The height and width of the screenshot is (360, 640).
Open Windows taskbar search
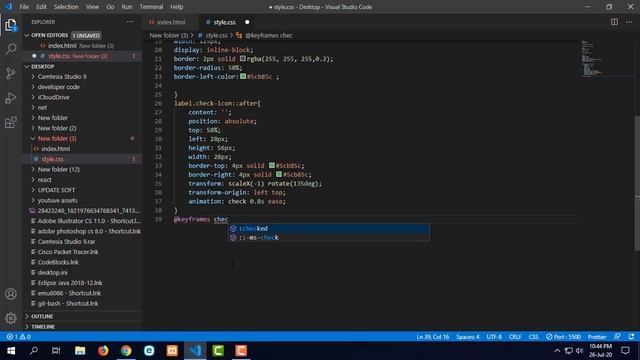[x=34, y=351]
